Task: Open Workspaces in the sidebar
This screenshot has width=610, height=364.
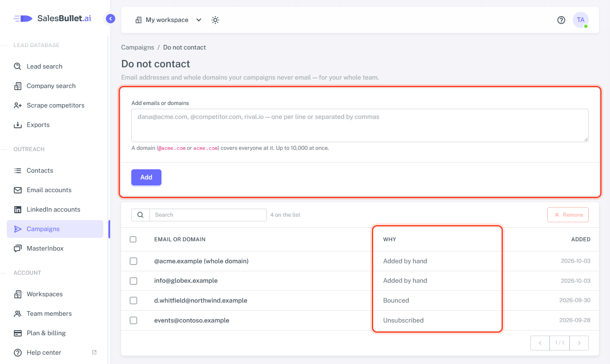Action: point(55,294)
